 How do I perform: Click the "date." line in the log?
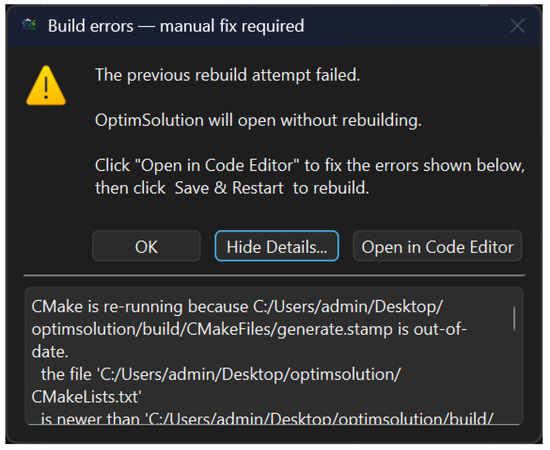(50, 352)
